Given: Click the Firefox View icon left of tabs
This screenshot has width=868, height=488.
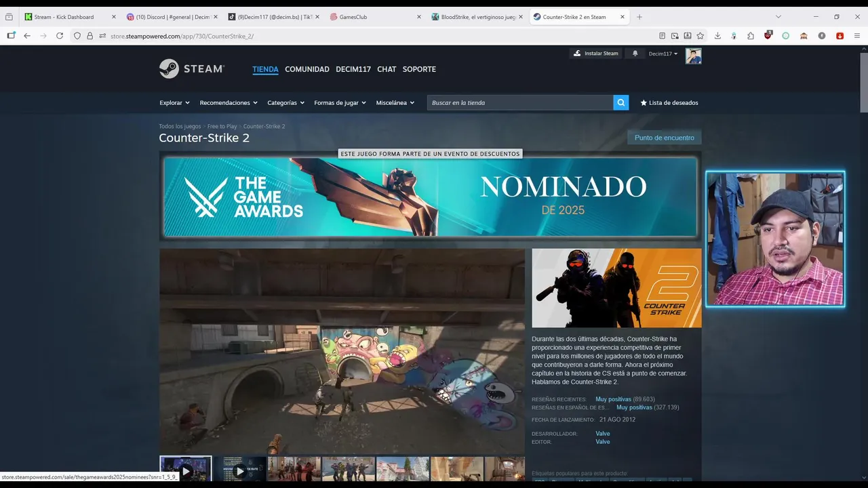Looking at the screenshot, I should 9,17.
